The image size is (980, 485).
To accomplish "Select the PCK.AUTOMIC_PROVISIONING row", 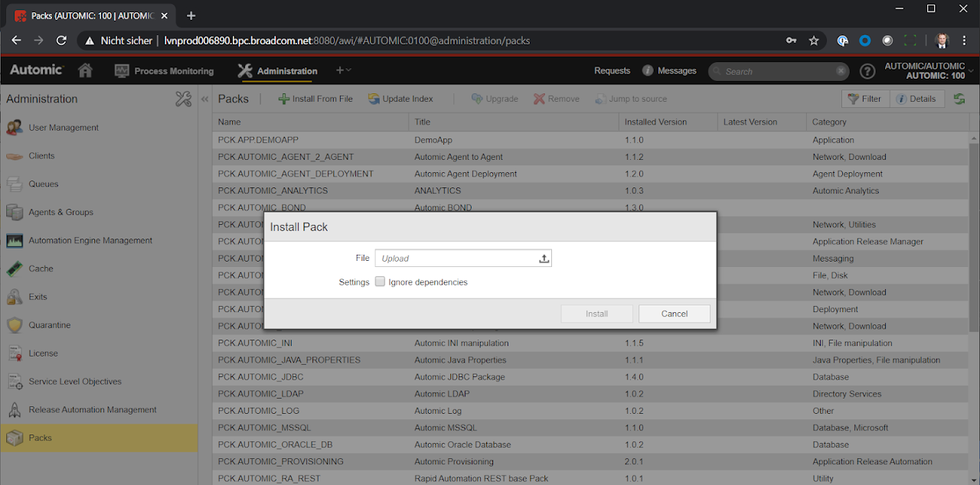I will pos(591,461).
